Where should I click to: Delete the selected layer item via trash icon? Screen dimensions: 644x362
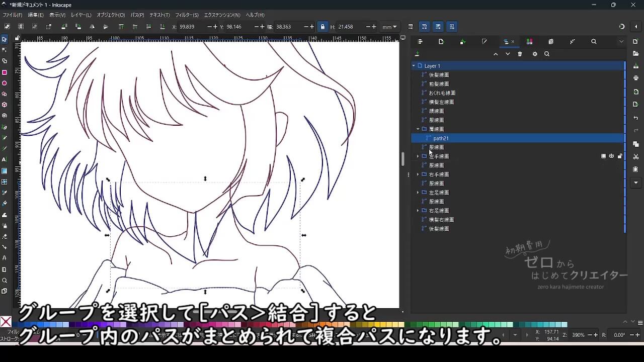coord(520,54)
